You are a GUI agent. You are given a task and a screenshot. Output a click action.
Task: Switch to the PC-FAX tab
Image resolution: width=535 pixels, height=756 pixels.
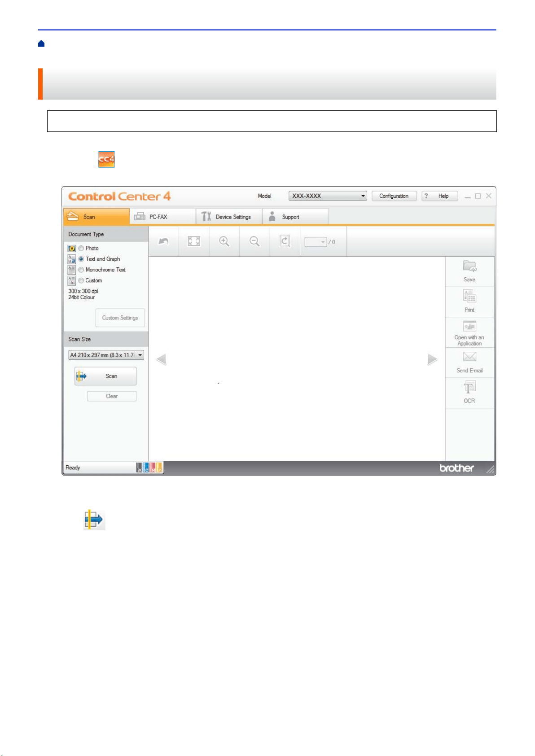162,217
